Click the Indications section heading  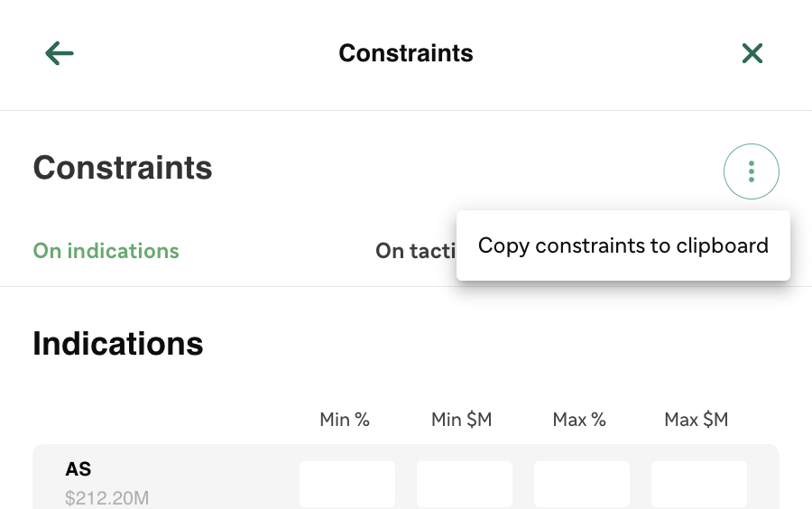click(x=118, y=343)
